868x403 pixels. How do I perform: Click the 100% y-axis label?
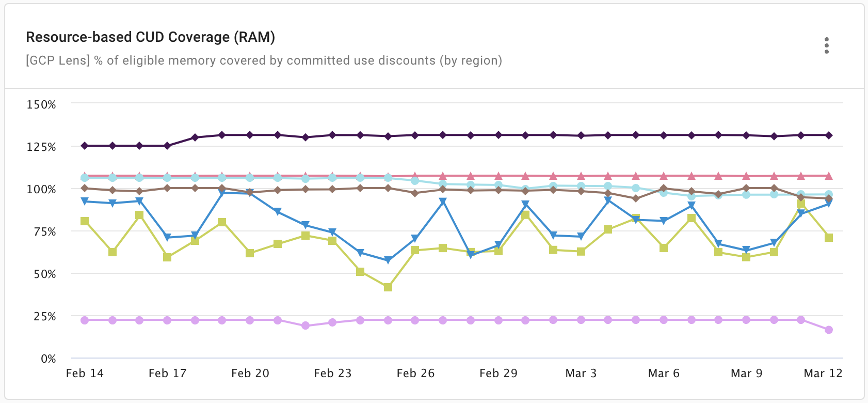pos(41,189)
